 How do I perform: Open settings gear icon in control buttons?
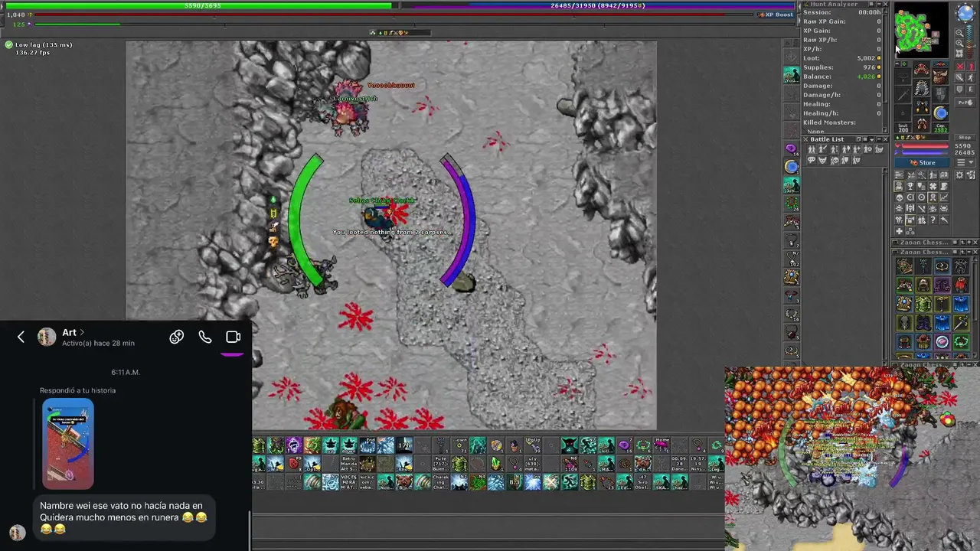click(959, 174)
